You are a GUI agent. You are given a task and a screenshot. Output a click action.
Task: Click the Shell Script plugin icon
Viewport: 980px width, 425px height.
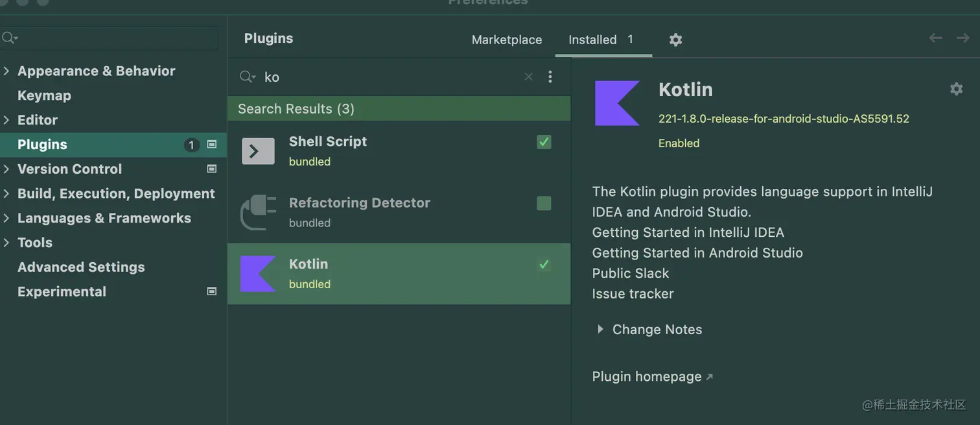pos(258,151)
